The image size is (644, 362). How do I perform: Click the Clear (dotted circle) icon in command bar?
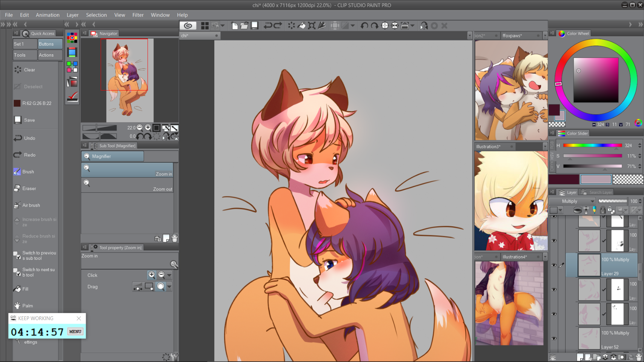292,25
